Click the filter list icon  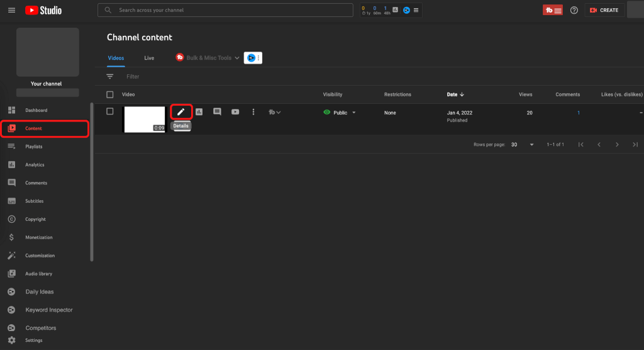pos(110,76)
